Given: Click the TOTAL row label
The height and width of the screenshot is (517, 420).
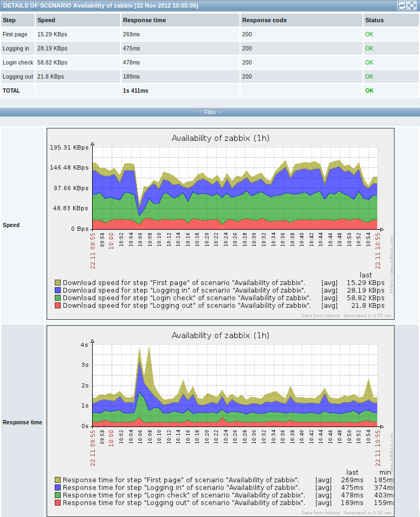Looking at the screenshot, I should click(11, 91).
